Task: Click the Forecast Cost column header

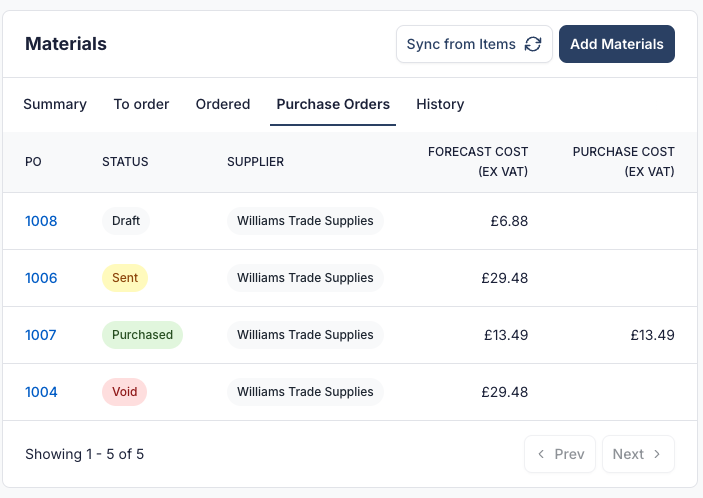Action: [x=478, y=161]
